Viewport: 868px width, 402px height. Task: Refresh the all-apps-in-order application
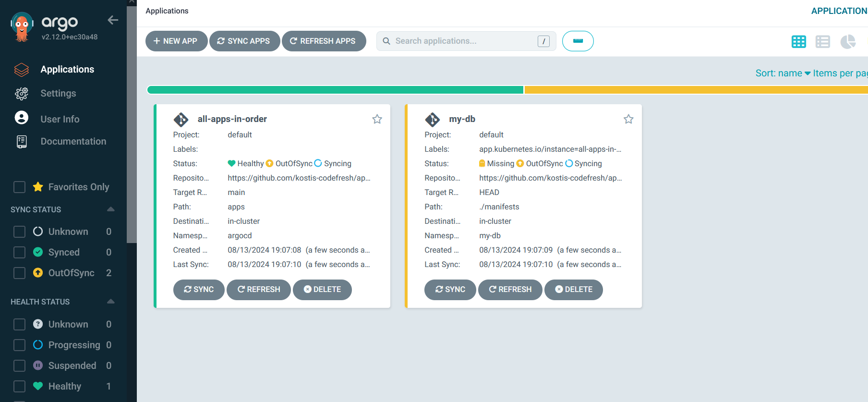pos(259,290)
